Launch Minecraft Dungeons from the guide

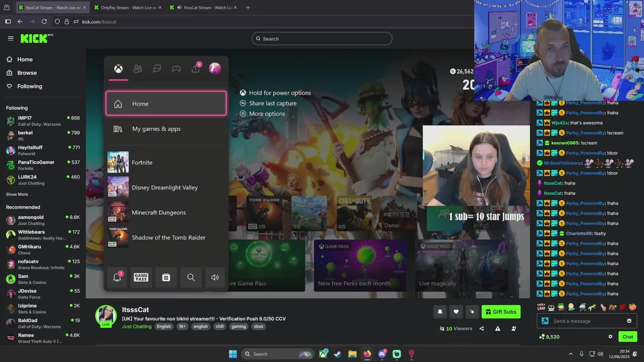166,212
